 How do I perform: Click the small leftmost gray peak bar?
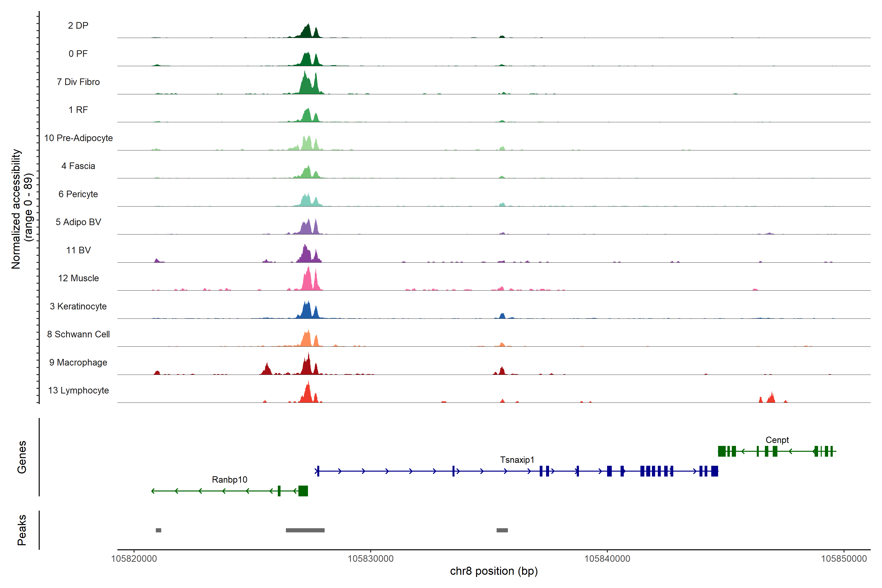point(158,530)
